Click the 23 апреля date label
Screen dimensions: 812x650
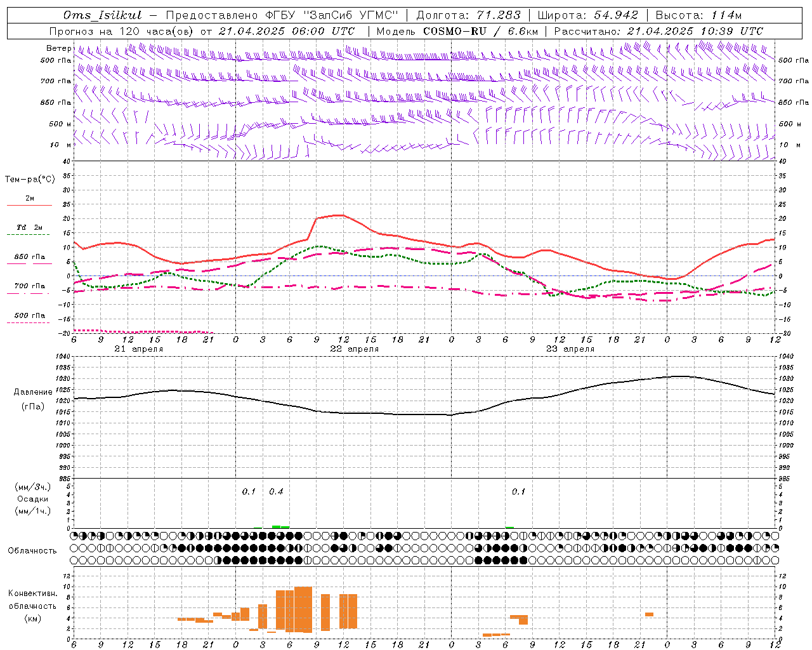coord(570,349)
